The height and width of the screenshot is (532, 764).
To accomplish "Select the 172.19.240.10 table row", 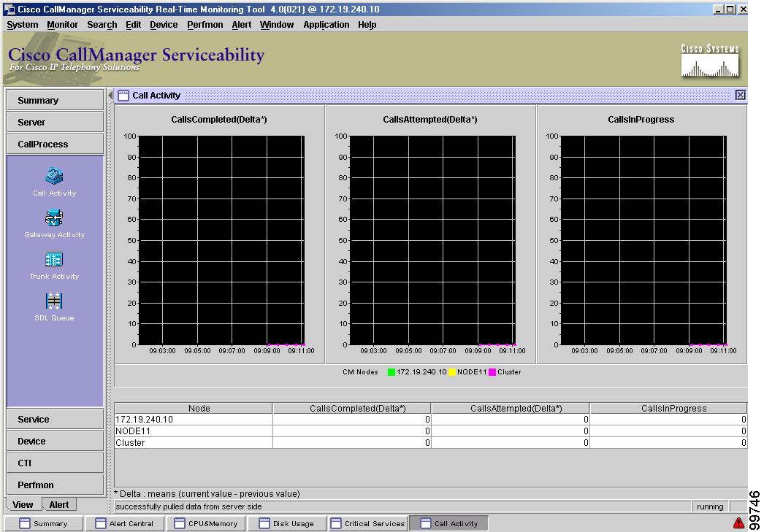I will 431,420.
